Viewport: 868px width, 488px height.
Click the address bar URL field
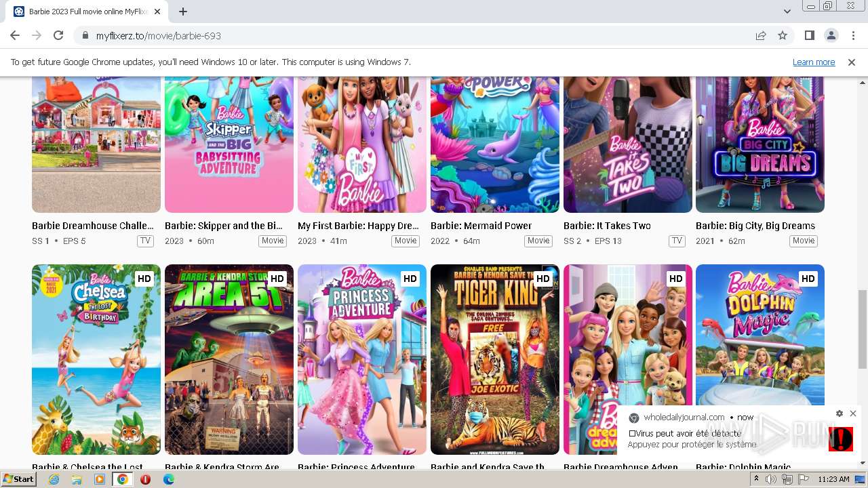tap(414, 35)
